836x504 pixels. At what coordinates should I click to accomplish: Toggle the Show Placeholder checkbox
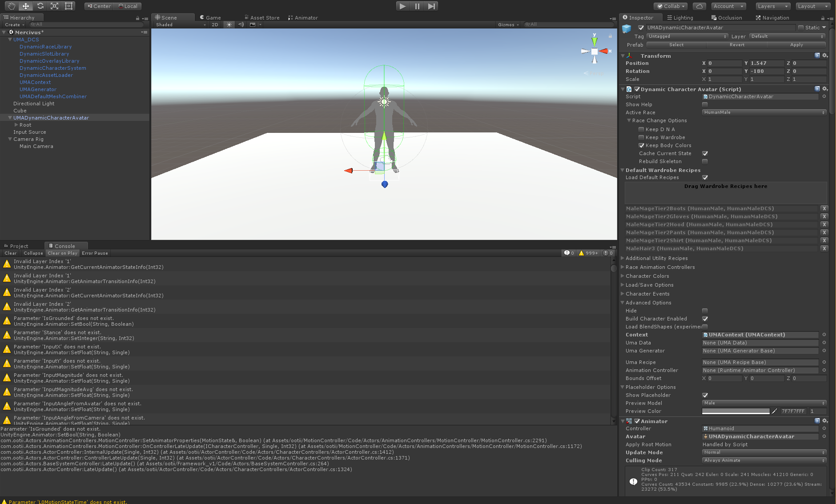pyautogui.click(x=705, y=395)
